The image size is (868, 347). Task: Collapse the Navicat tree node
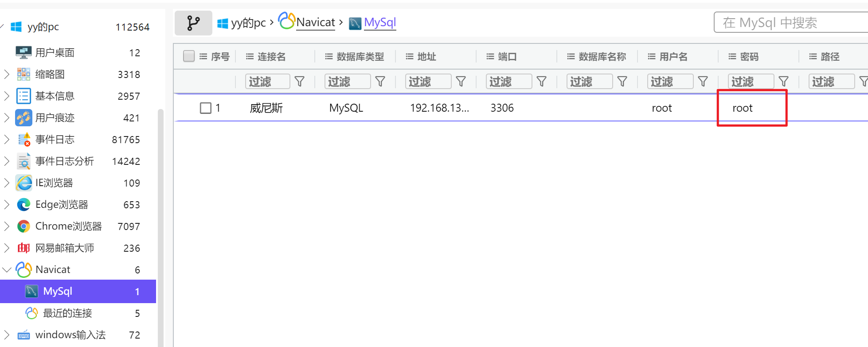point(7,269)
